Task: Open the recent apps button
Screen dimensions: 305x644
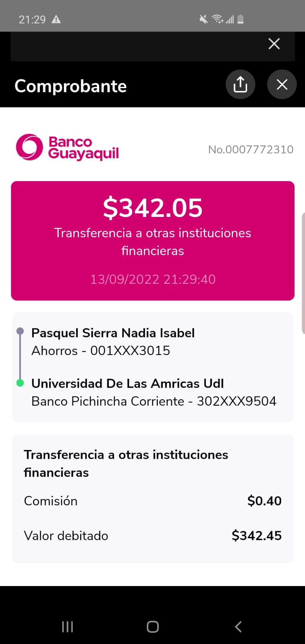Action: click(x=67, y=626)
